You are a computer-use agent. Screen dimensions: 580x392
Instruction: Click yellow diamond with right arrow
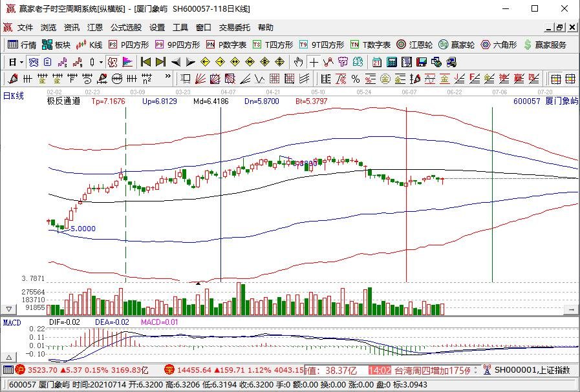coord(220,62)
